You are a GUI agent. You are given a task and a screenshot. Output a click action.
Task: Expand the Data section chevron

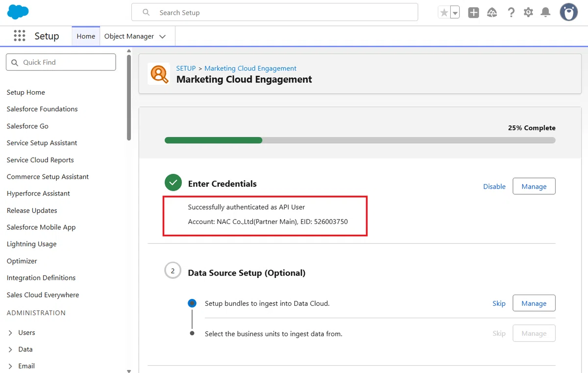point(10,349)
